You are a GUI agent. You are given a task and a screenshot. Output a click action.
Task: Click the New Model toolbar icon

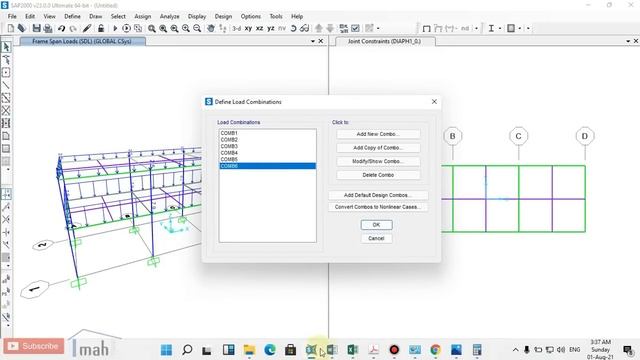tap(11, 28)
